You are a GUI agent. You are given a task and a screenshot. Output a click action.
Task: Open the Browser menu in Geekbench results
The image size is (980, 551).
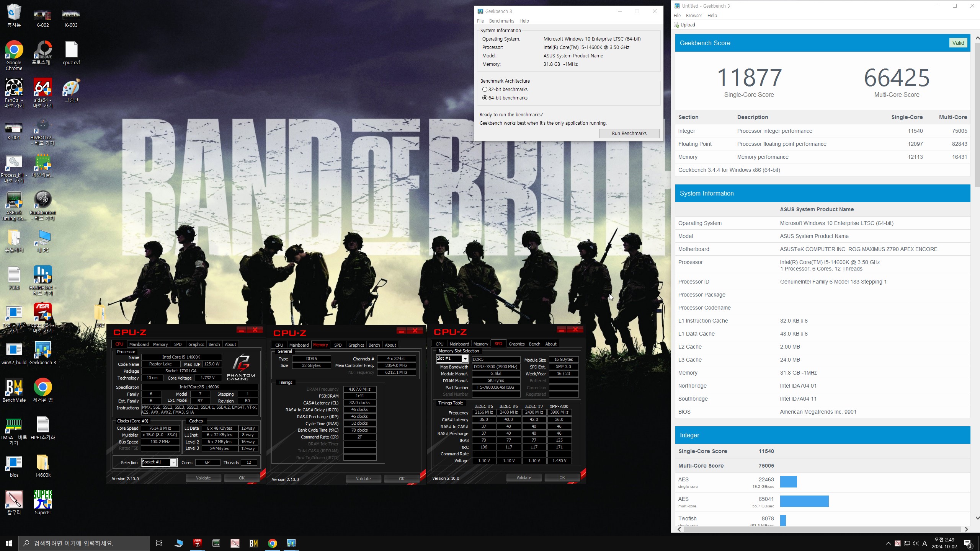click(694, 16)
